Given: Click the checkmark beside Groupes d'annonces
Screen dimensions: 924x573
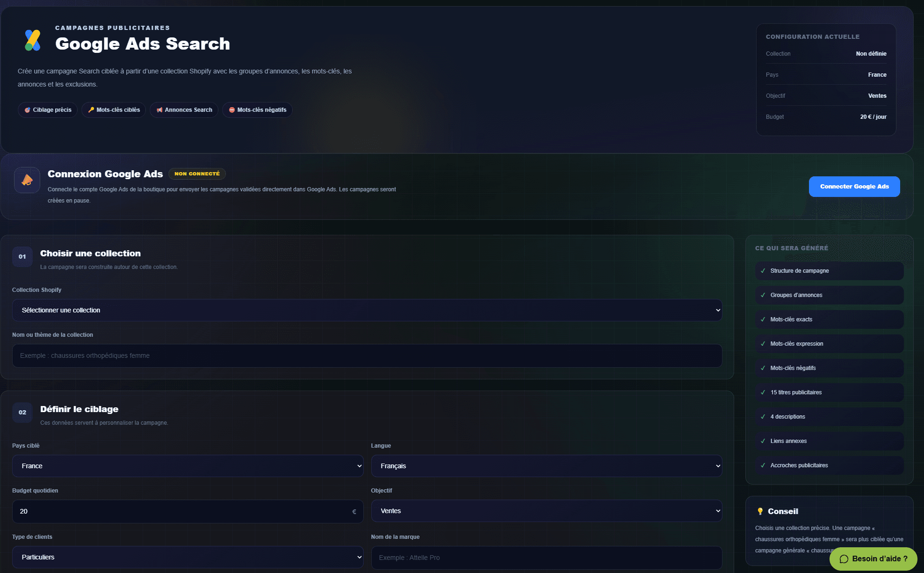Looking at the screenshot, I should click(x=763, y=295).
